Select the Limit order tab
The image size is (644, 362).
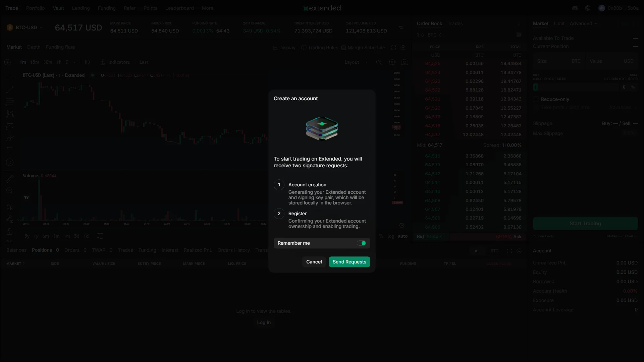click(559, 23)
